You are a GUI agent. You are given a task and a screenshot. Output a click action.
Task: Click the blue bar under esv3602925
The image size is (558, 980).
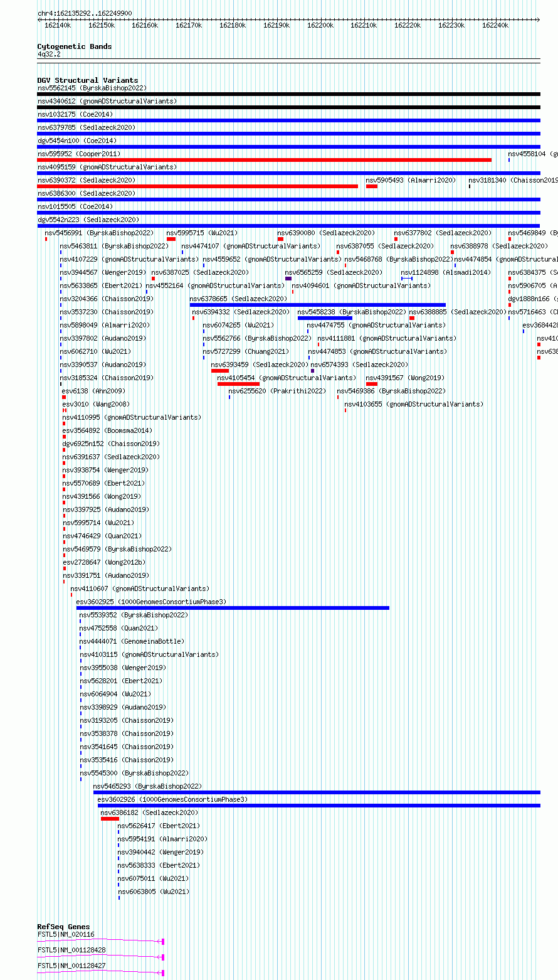click(233, 608)
